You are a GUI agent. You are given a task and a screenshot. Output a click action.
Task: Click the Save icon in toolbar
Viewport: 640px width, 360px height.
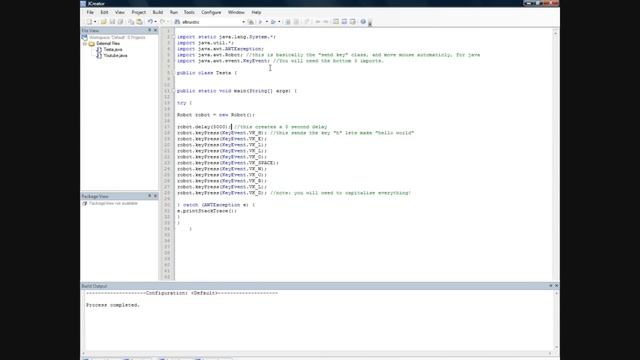[112, 22]
